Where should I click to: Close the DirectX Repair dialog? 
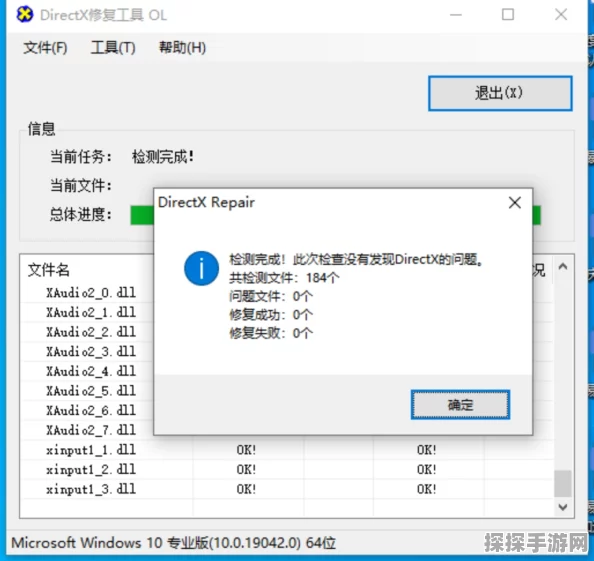[514, 203]
